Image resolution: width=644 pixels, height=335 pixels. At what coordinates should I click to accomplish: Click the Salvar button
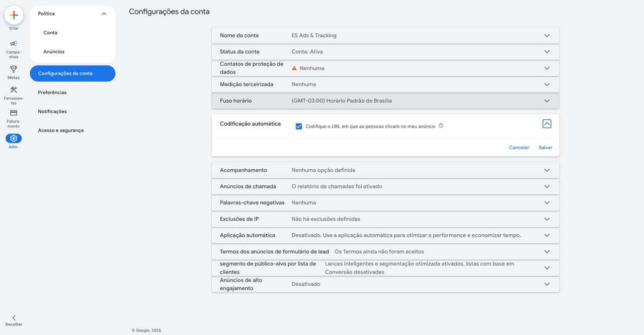[x=545, y=148]
